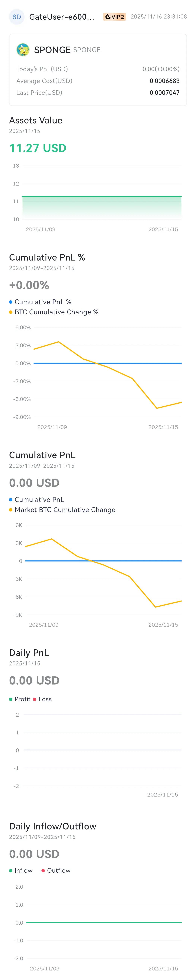The width and height of the screenshot is (196, 980).
Task: Toggle the blue Cumulative PnL % legend dot
Action: coord(11,302)
